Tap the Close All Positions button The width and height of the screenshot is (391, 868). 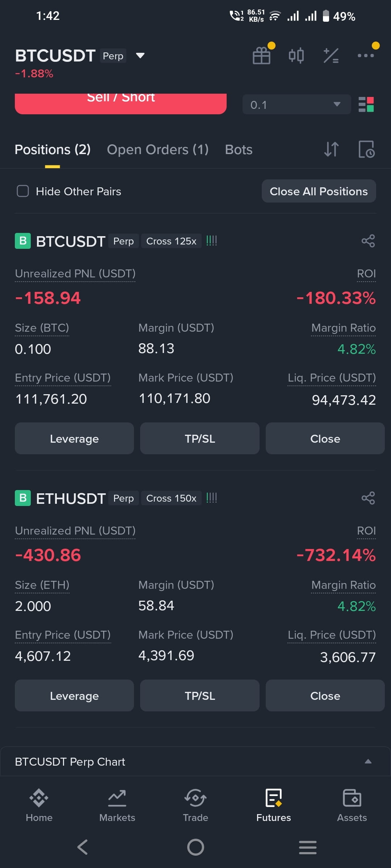(x=319, y=191)
